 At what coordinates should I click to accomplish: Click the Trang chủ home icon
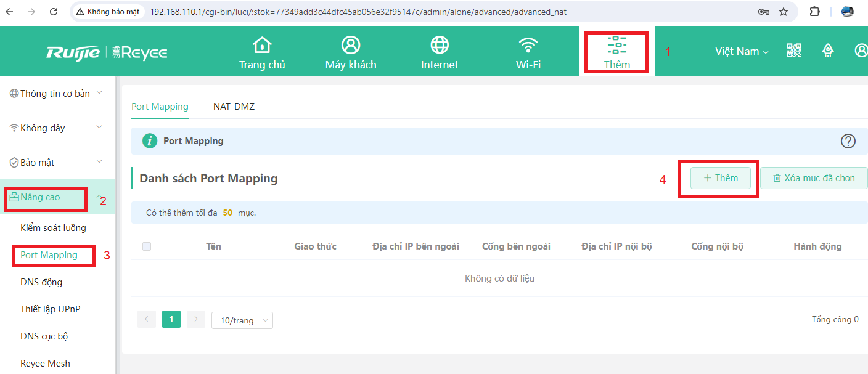[x=262, y=46]
